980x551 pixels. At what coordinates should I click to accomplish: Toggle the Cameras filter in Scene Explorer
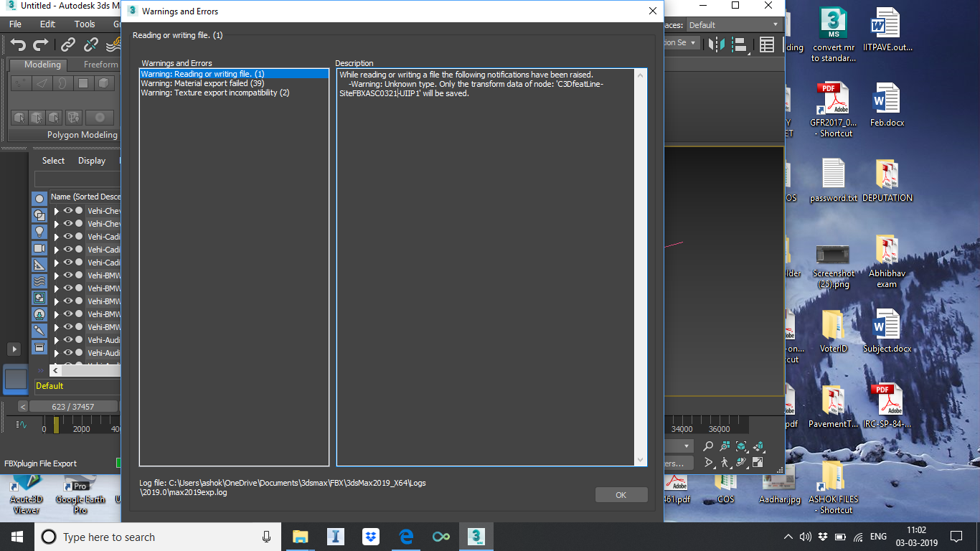click(x=39, y=248)
